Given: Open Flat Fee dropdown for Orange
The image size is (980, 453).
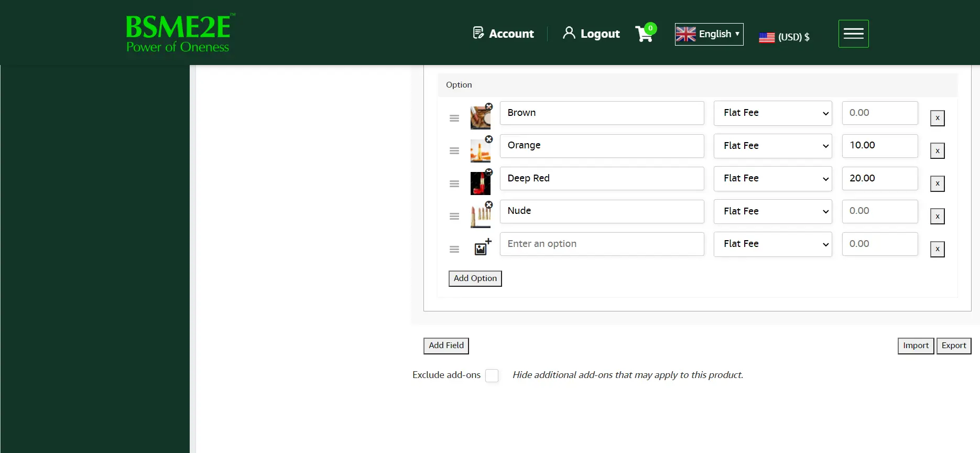Looking at the screenshot, I should pyautogui.click(x=773, y=146).
